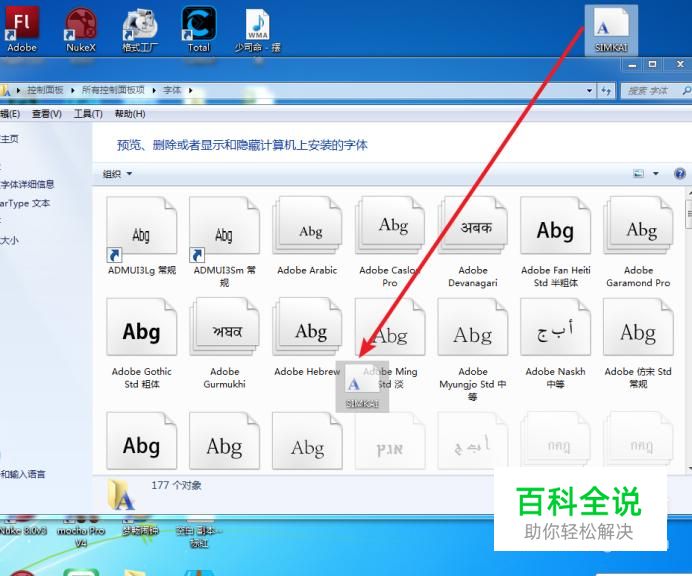Screen dimensions: 692x576
Task: Select the Adobe Gurmukhi font
Action: pos(224,343)
